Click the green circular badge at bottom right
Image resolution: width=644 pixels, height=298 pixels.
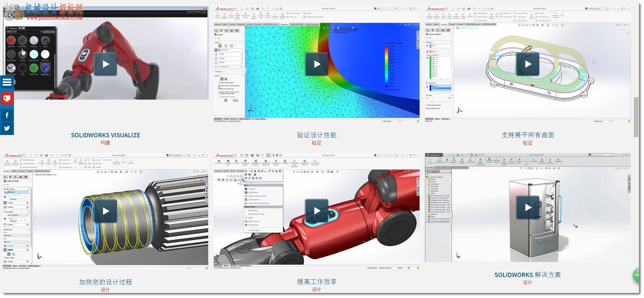[x=636, y=275]
